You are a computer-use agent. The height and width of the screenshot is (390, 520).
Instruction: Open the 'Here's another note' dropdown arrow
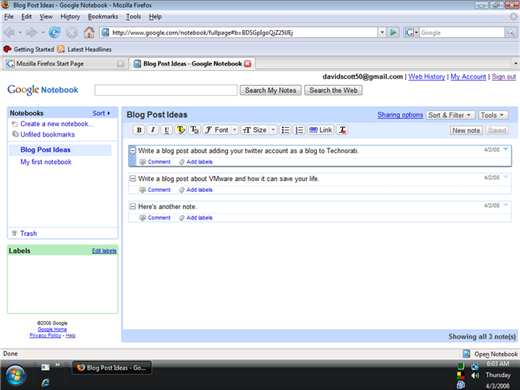(x=506, y=205)
